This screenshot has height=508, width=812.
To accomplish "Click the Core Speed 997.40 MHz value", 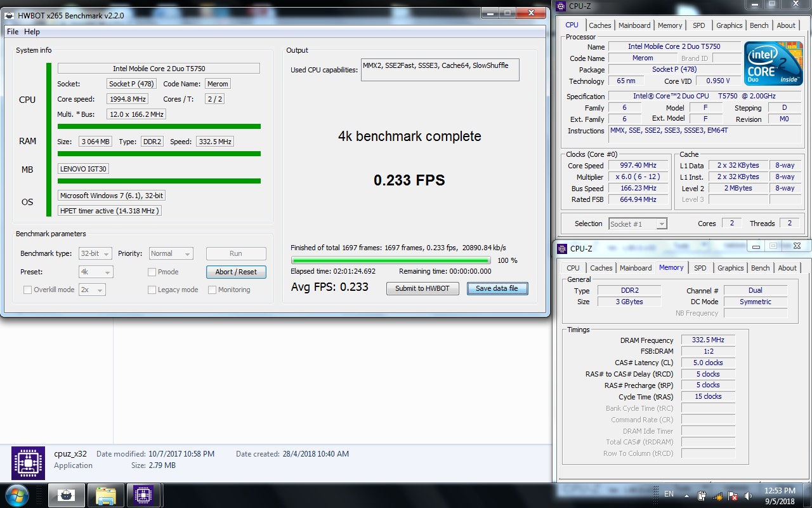I will coord(638,166).
